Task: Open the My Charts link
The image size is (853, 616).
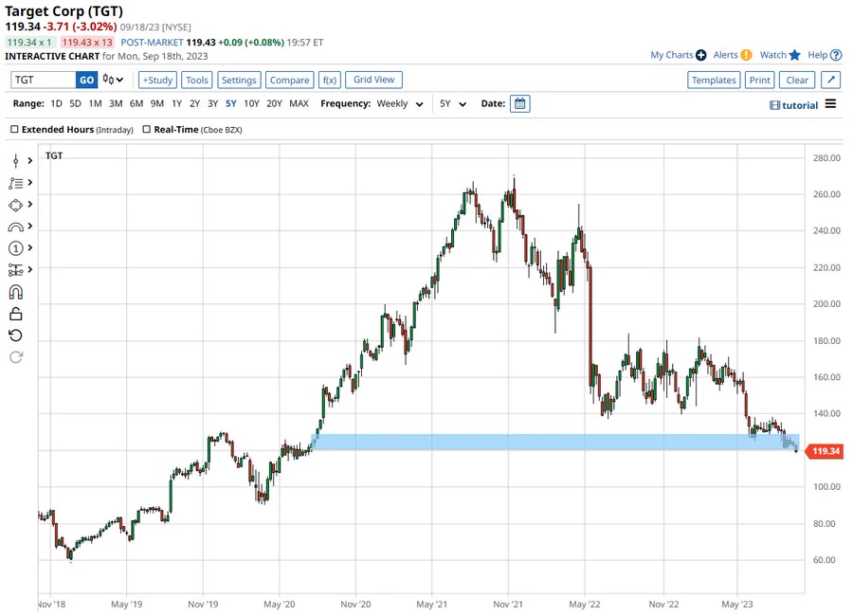Action: (672, 55)
